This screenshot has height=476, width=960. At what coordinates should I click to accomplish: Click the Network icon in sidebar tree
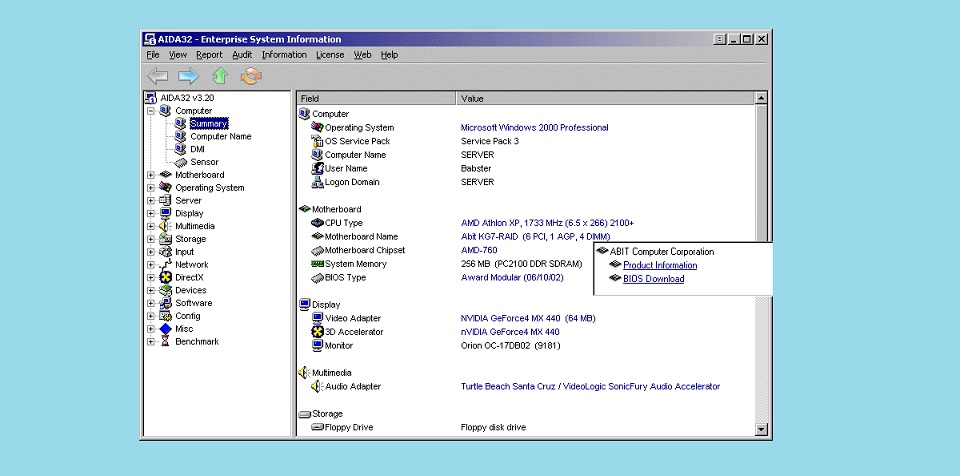(166, 264)
